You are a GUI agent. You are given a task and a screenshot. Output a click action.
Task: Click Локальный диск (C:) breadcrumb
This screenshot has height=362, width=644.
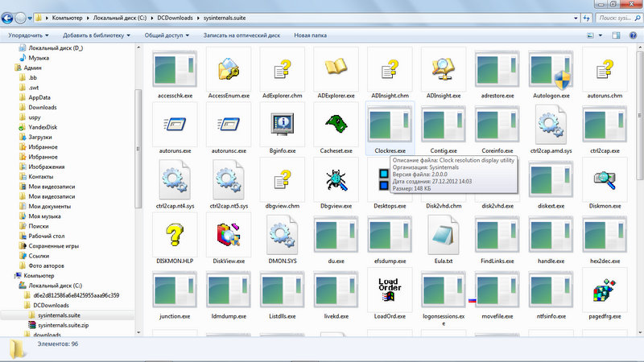pyautogui.click(x=119, y=18)
